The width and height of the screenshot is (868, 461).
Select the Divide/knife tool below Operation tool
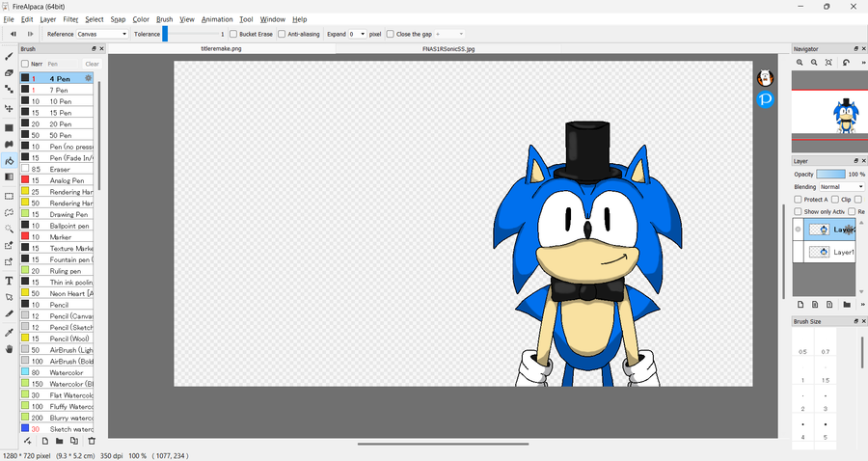(9, 313)
